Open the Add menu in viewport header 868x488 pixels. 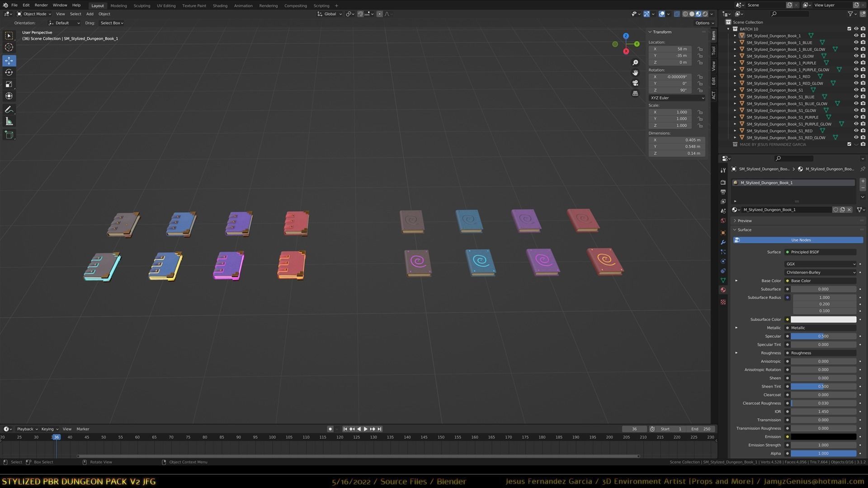coord(90,14)
